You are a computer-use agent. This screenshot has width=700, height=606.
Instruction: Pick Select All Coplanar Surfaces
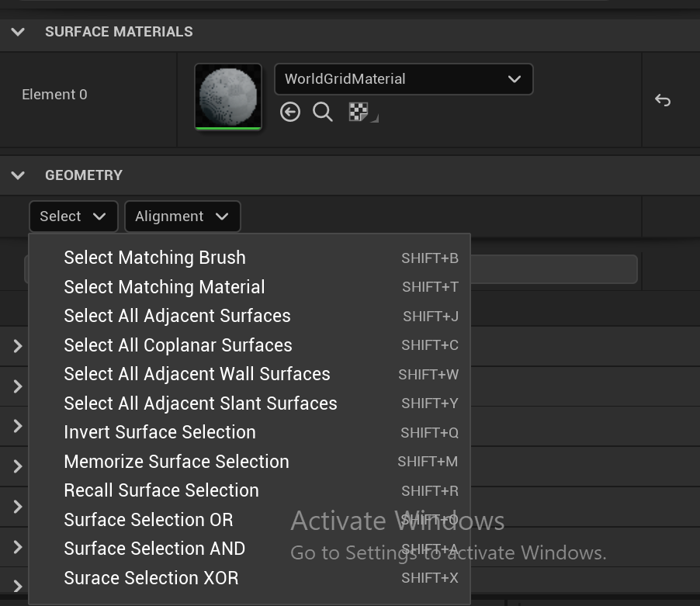pos(178,345)
